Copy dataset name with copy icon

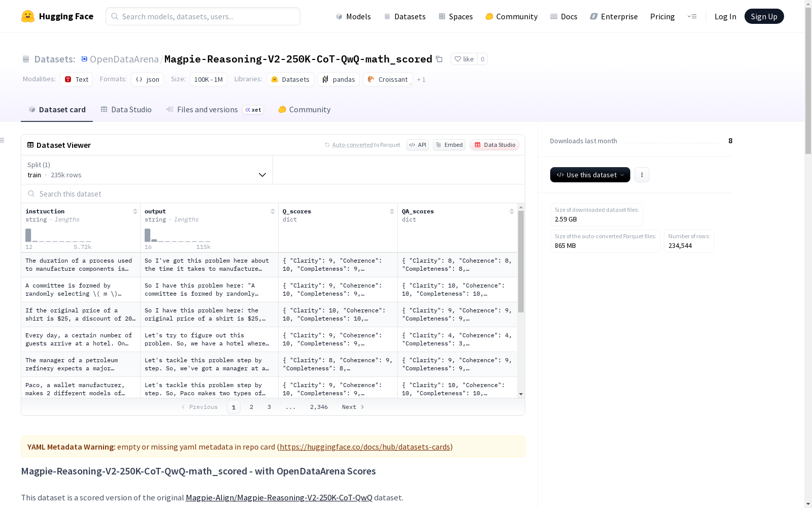pyautogui.click(x=439, y=59)
